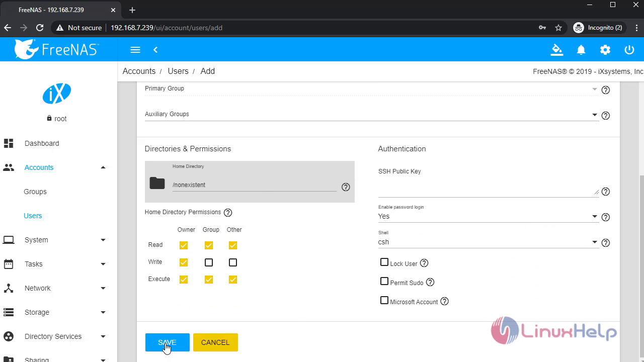Viewport: 644px width, 362px height.
Task: Show help for Shell
Action: click(606, 243)
